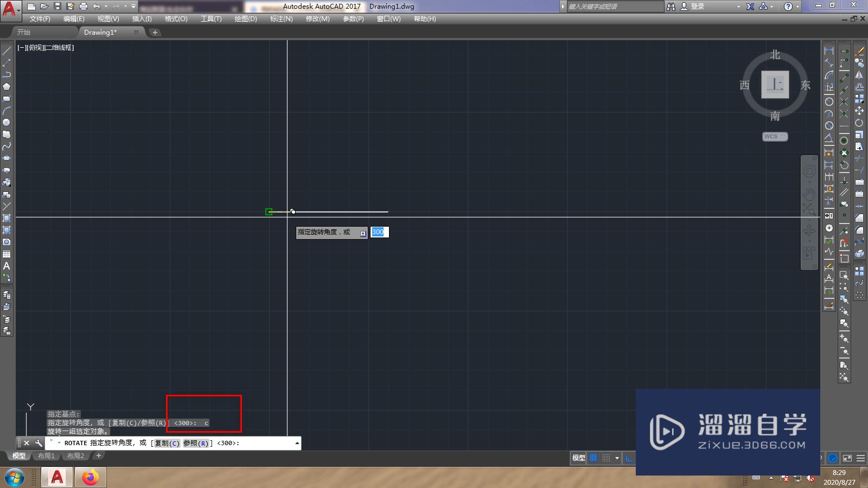The width and height of the screenshot is (868, 488).
Task: Expand the WCS coordinate system dropdown
Action: tap(783, 137)
